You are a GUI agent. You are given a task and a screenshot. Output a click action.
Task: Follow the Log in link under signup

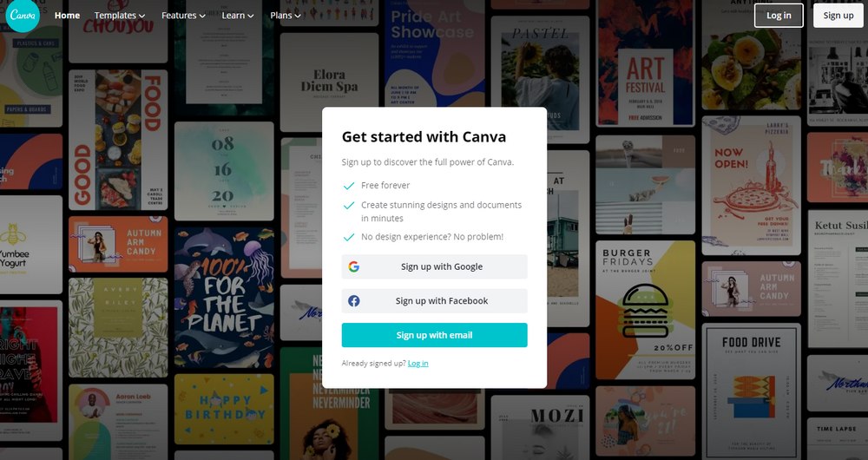[418, 363]
